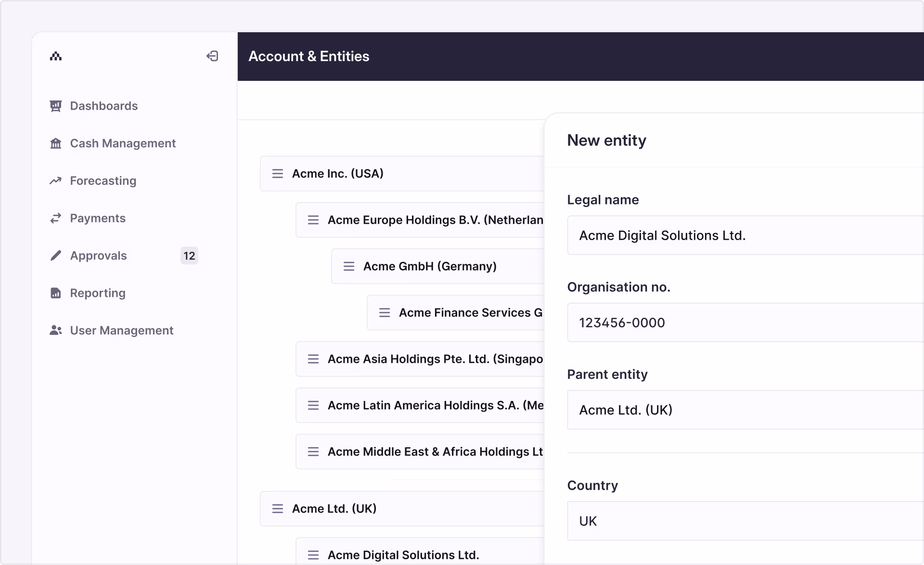Click the Approvals pencil icon

point(56,256)
